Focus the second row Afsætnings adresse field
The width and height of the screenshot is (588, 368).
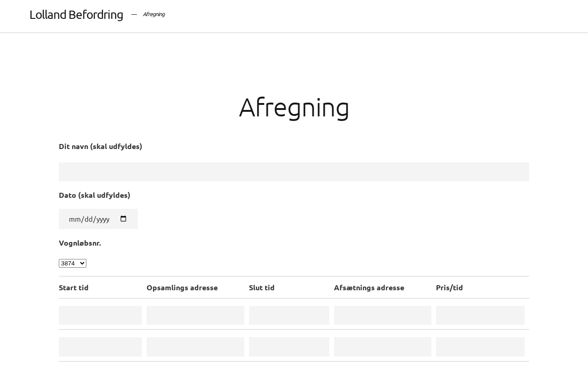382,347
